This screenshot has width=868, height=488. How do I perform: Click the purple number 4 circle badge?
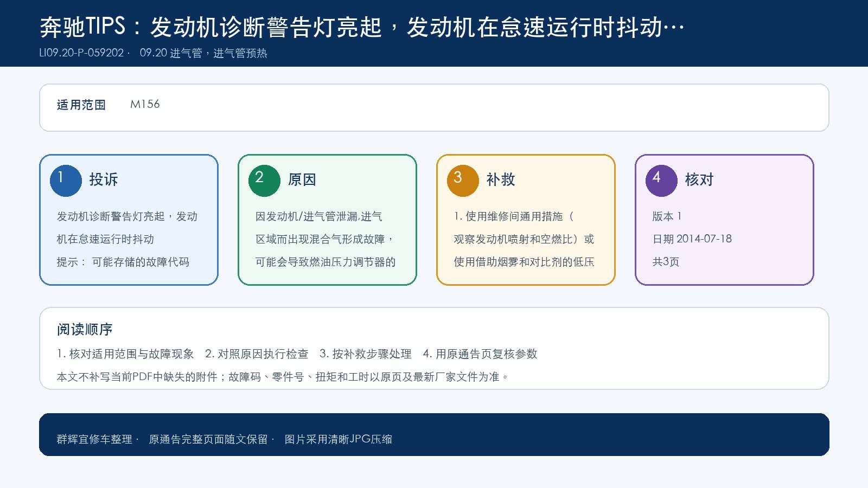[x=661, y=181]
